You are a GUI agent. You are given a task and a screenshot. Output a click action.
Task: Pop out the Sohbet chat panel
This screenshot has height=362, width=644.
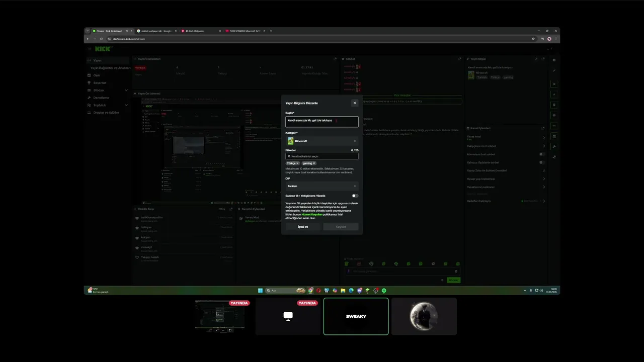coord(459,59)
